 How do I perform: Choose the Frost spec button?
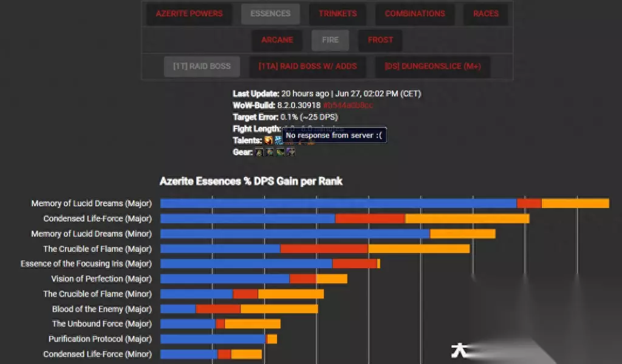pos(380,40)
